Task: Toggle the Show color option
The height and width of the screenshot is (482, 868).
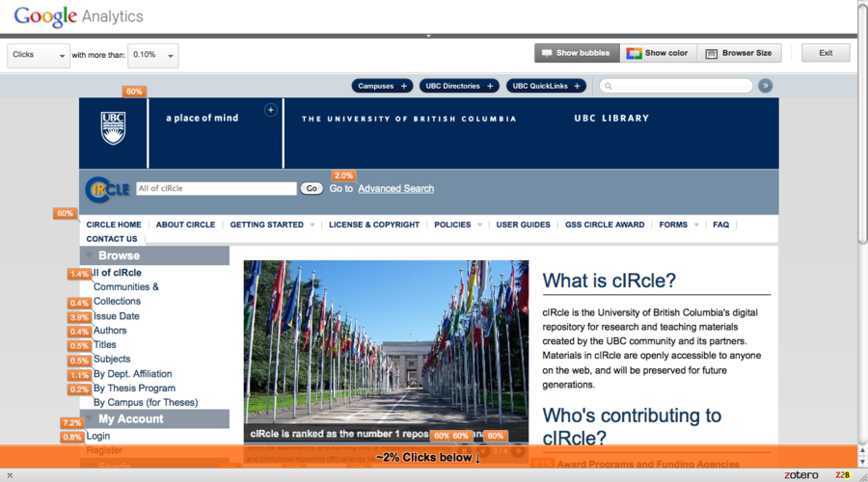Action: 657,53
